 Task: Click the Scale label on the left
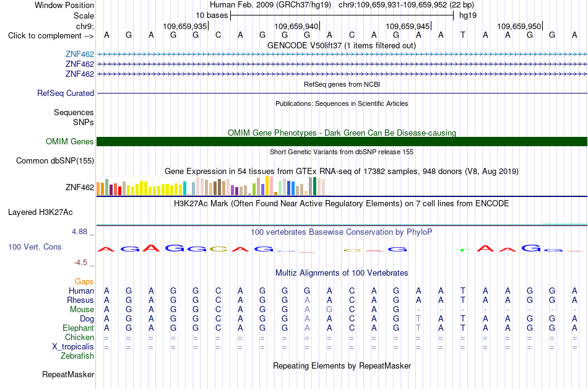tap(84, 15)
